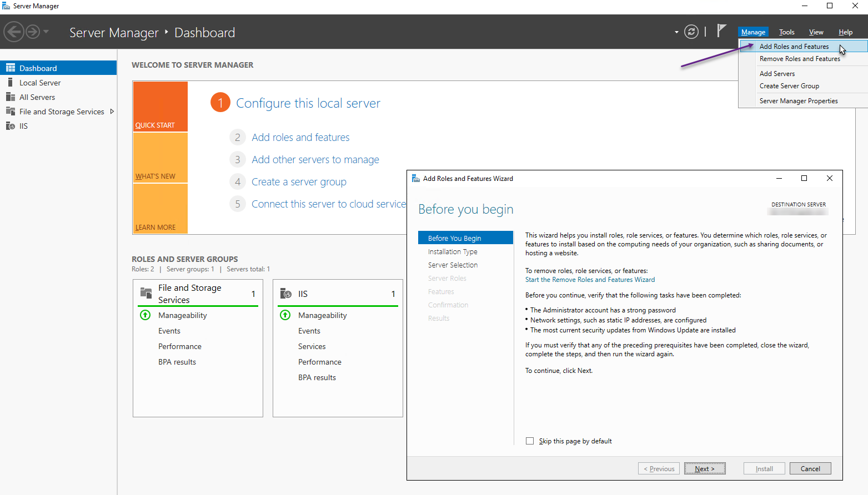Select Add Servers from Manage menu

(x=803, y=74)
